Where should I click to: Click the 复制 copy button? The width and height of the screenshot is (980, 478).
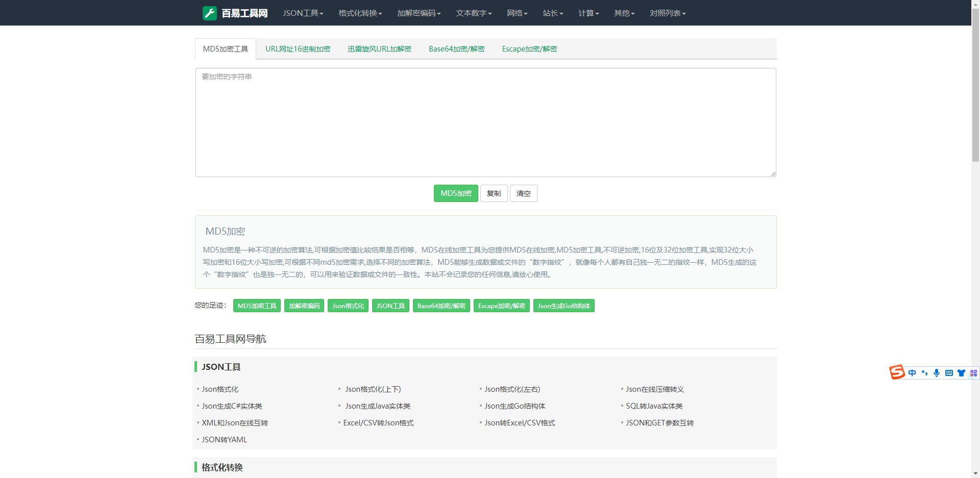pyautogui.click(x=494, y=193)
